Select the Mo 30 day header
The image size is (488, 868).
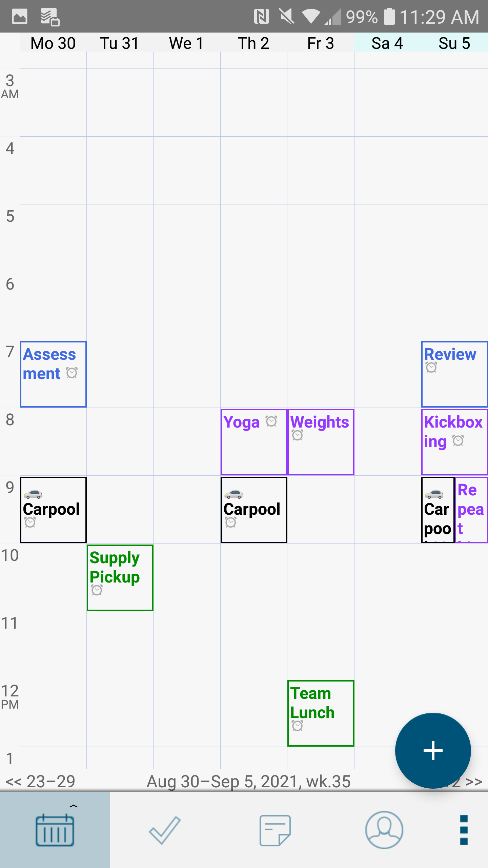coord(53,43)
